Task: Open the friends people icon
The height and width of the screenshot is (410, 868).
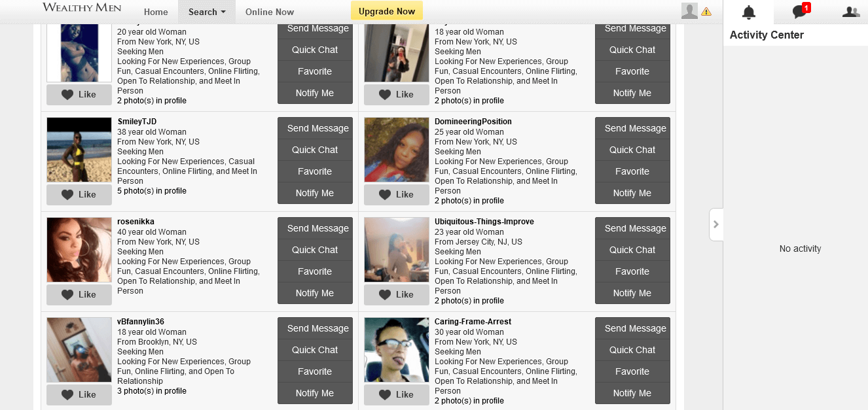Action: pyautogui.click(x=850, y=12)
